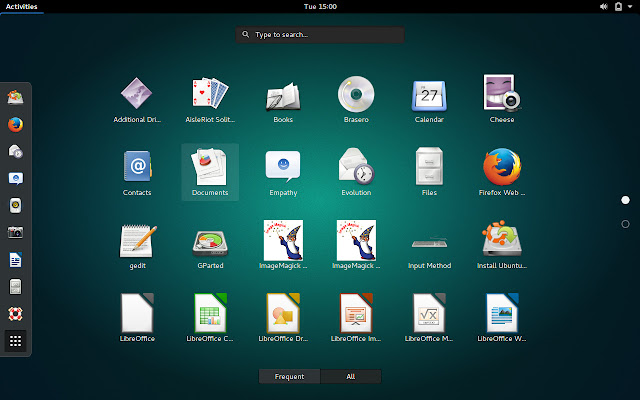Click the magnifier icon in the search box
640x400 pixels.
[245, 34]
